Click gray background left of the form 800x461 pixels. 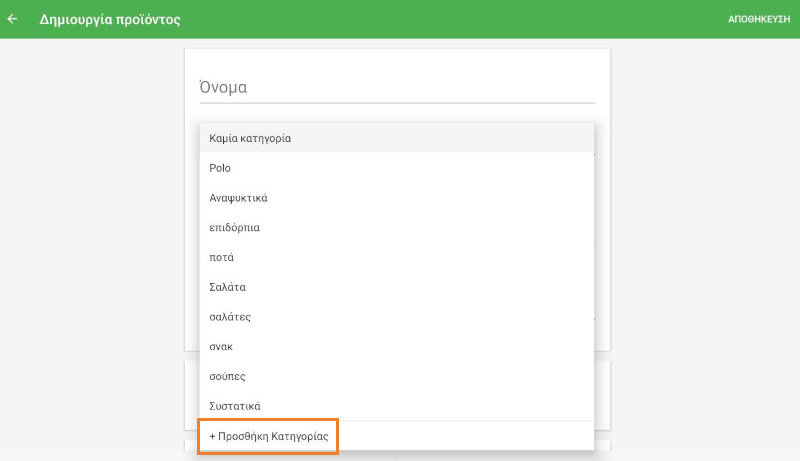[x=90, y=250]
